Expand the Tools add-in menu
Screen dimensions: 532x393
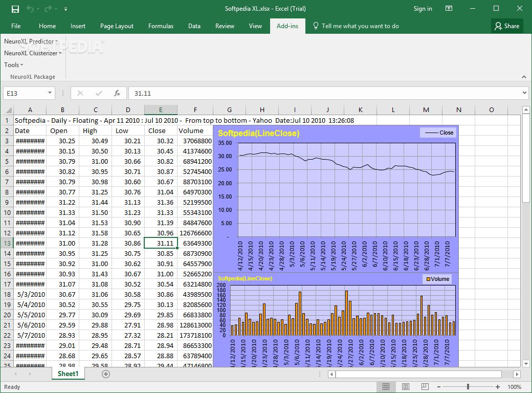14,64
